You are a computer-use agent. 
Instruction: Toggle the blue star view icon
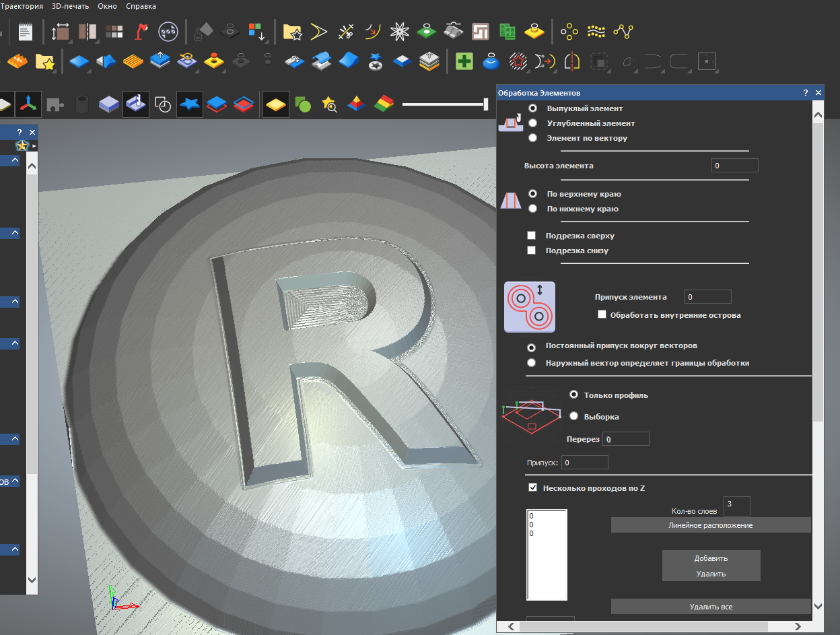(190, 104)
